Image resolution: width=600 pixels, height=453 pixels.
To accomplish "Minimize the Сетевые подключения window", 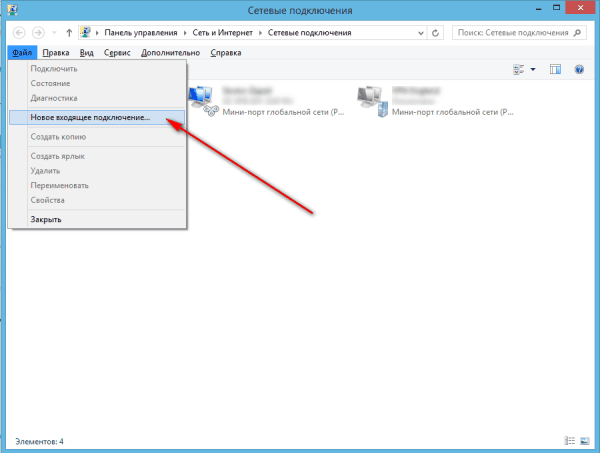I will tap(539, 8).
